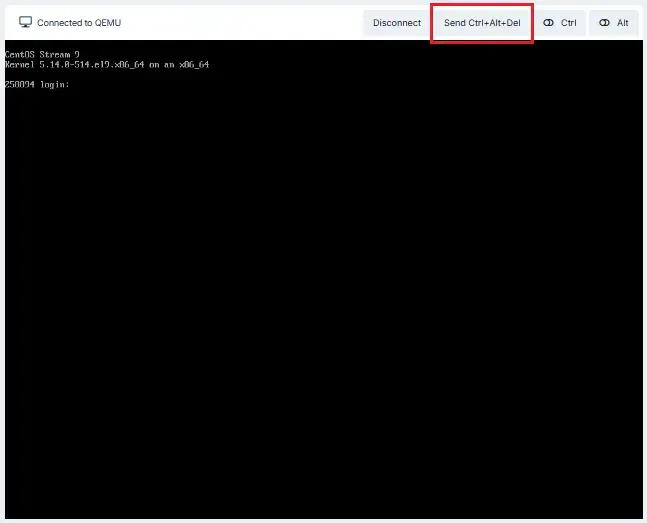The width and height of the screenshot is (647, 523).
Task: Send Ctrl+Alt+Del to the VM
Action: [482, 23]
